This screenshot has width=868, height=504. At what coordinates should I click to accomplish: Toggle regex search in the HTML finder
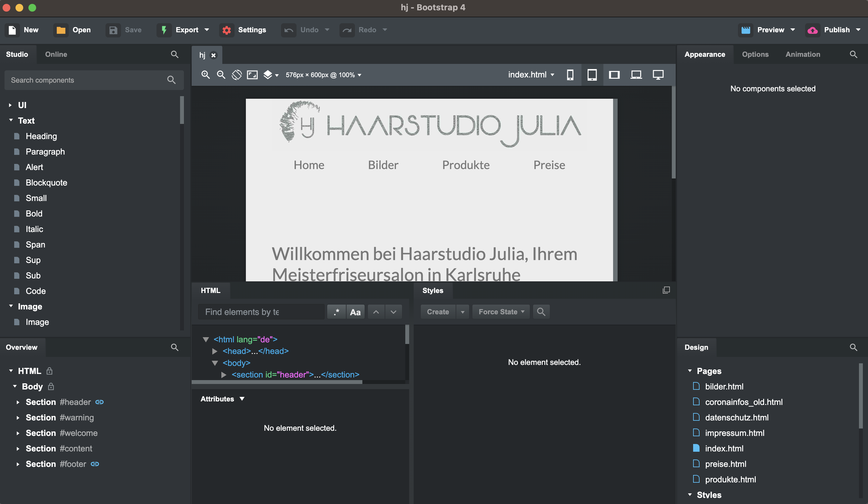pos(336,312)
